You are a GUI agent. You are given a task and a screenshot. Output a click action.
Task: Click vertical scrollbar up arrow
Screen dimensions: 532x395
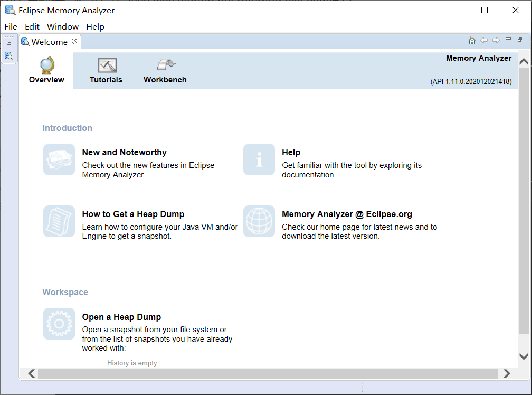point(524,61)
